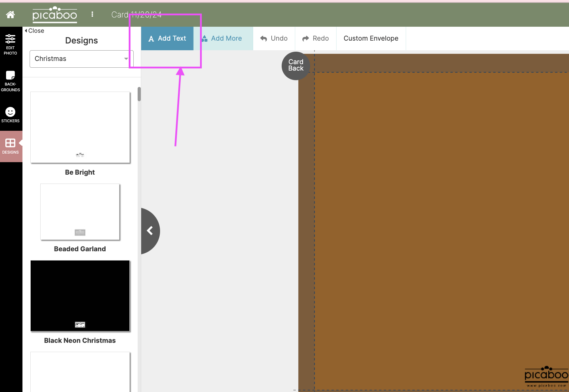Choose the Black Neon Christmas thumbnail
The width and height of the screenshot is (569, 392).
(80, 296)
